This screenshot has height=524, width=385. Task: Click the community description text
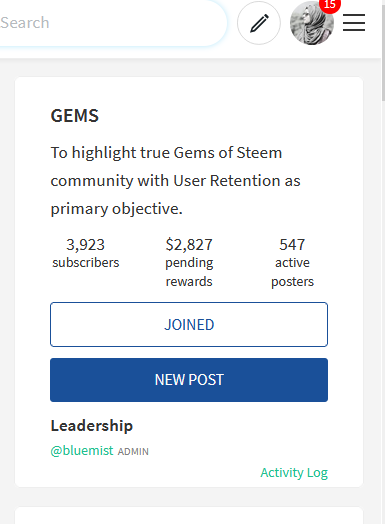click(175, 181)
